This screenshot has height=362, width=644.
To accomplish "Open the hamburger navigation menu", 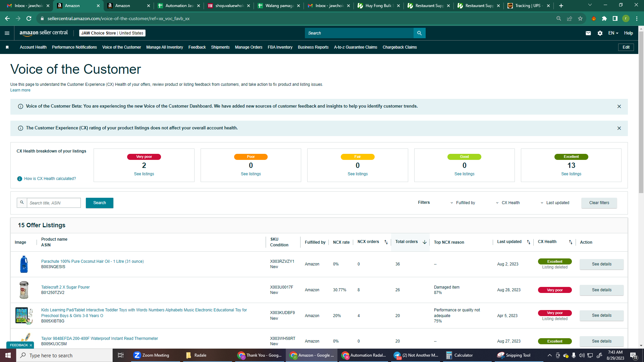I will pyautogui.click(x=7, y=33).
